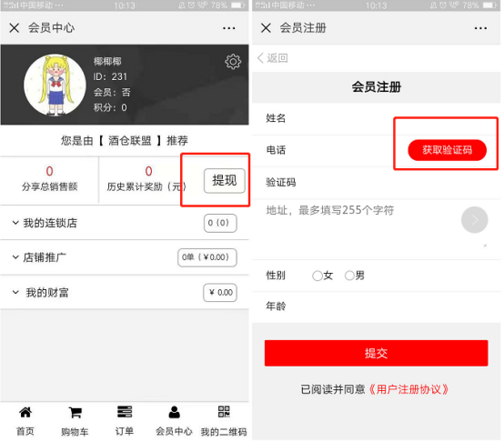504x442 pixels.
Task: Open more options dots in 会员中心 header
Action: tap(228, 28)
